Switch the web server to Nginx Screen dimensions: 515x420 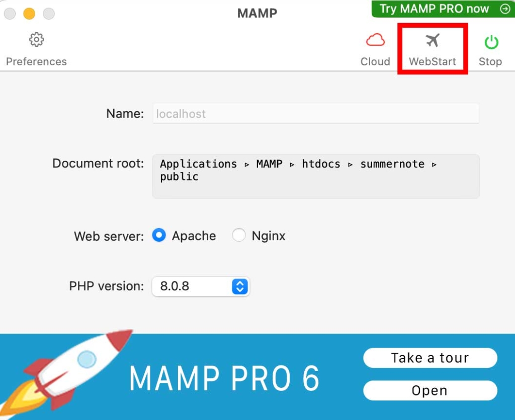click(239, 235)
